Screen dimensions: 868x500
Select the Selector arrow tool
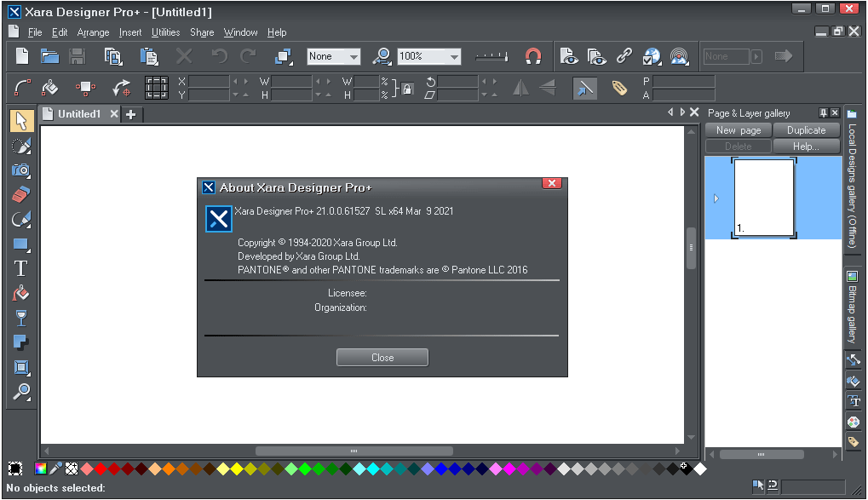pos(21,121)
